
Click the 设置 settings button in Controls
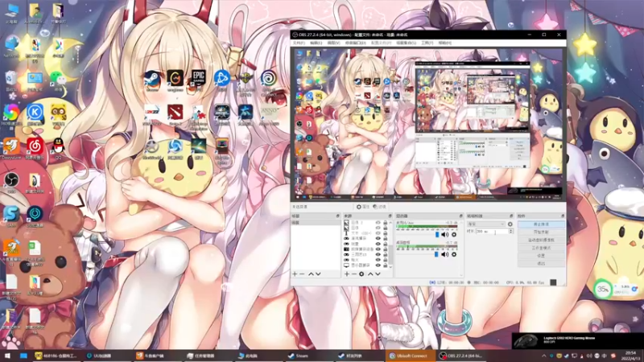(x=541, y=256)
